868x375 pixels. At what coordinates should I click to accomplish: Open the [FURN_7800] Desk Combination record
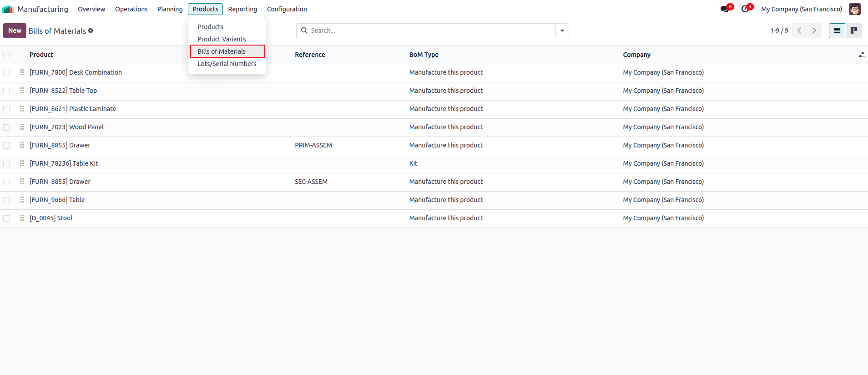pos(76,72)
